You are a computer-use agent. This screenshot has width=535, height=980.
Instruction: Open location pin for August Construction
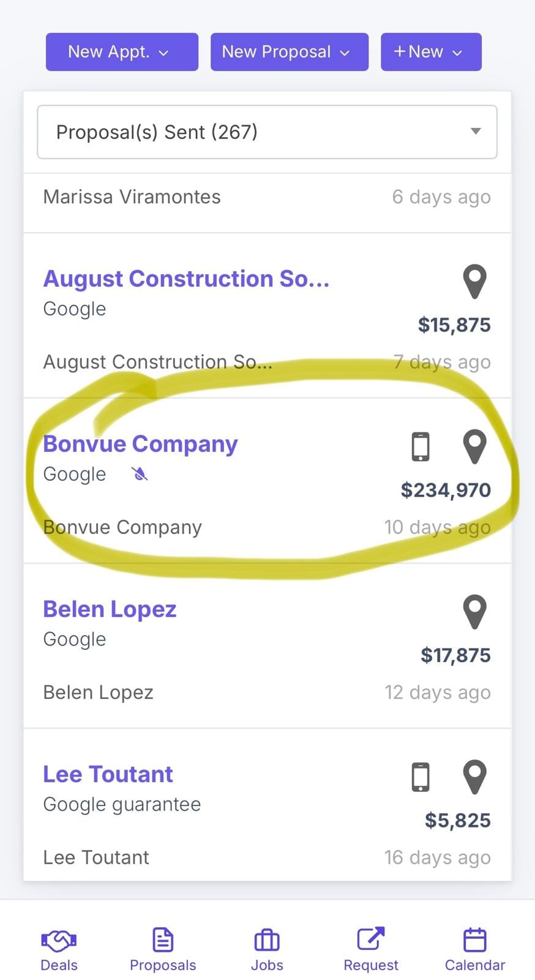click(474, 281)
